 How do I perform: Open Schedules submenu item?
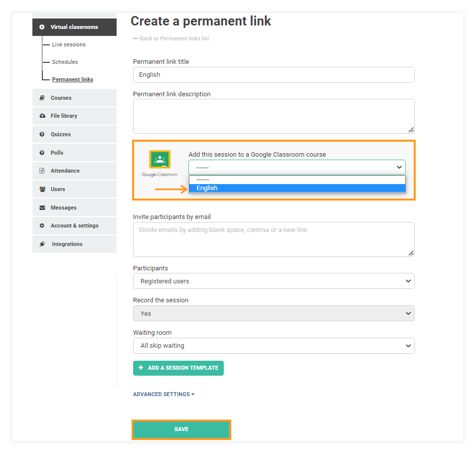(65, 62)
